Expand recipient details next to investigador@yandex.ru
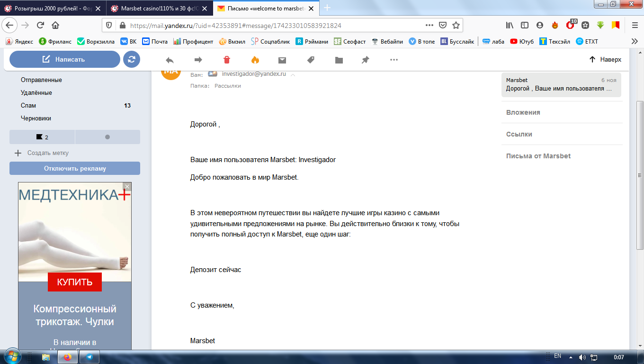This screenshot has height=364, width=644. click(x=293, y=74)
